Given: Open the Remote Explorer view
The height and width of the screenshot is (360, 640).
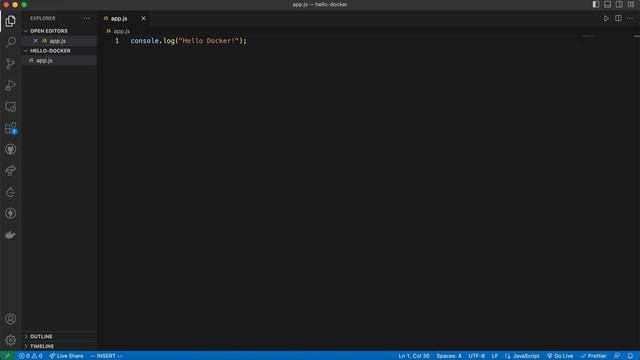Looking at the screenshot, I should tap(11, 107).
